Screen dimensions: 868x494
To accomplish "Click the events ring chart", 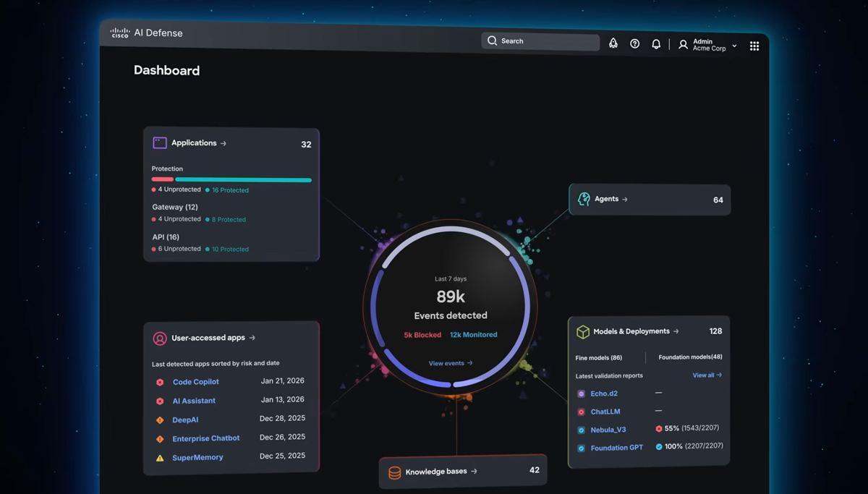I will 451,306.
